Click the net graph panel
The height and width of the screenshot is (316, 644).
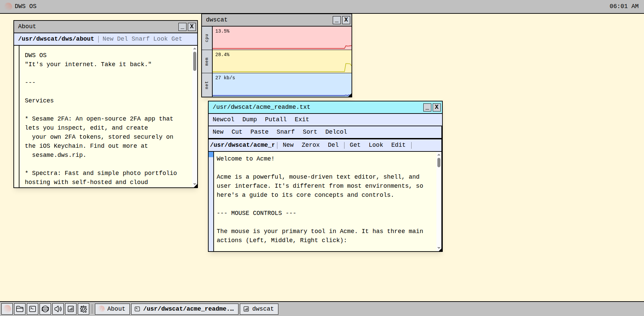[x=282, y=85]
